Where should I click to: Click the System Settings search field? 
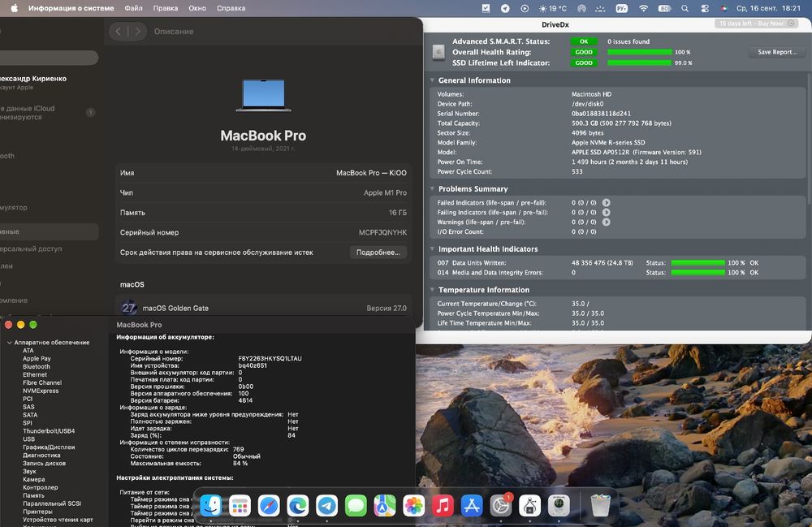(x=50, y=58)
